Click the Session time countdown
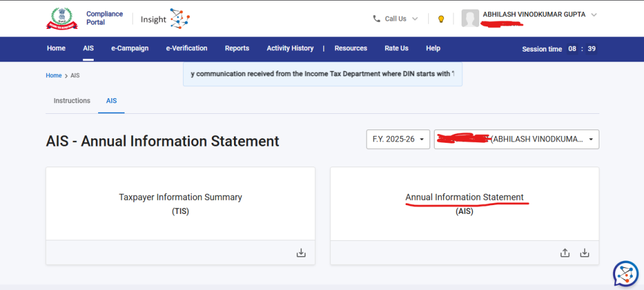This screenshot has height=290, width=644. [559, 49]
